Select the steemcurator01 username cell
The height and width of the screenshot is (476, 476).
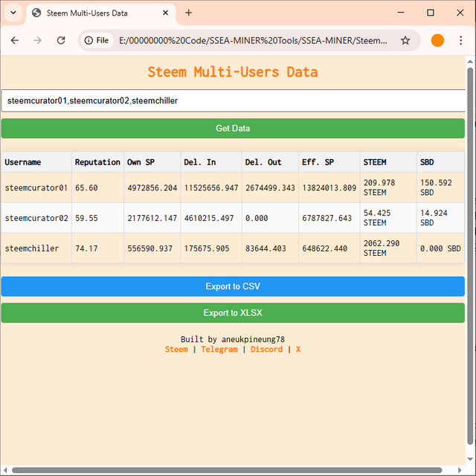[36, 188]
